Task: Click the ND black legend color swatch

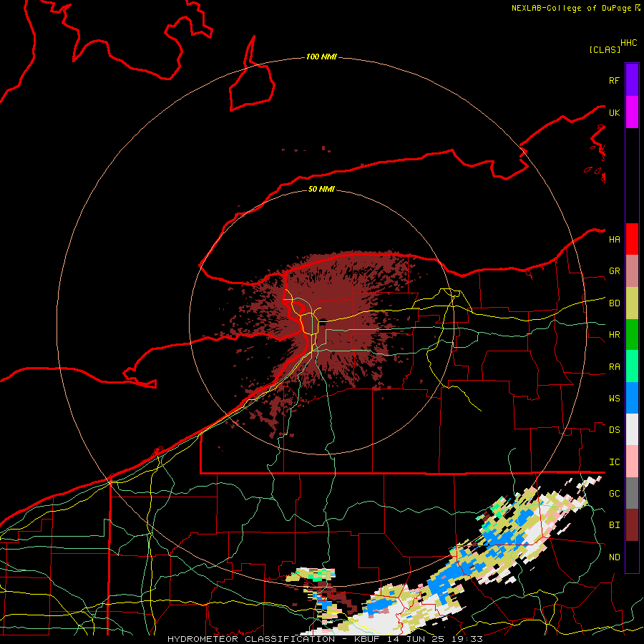Action: tap(632, 557)
